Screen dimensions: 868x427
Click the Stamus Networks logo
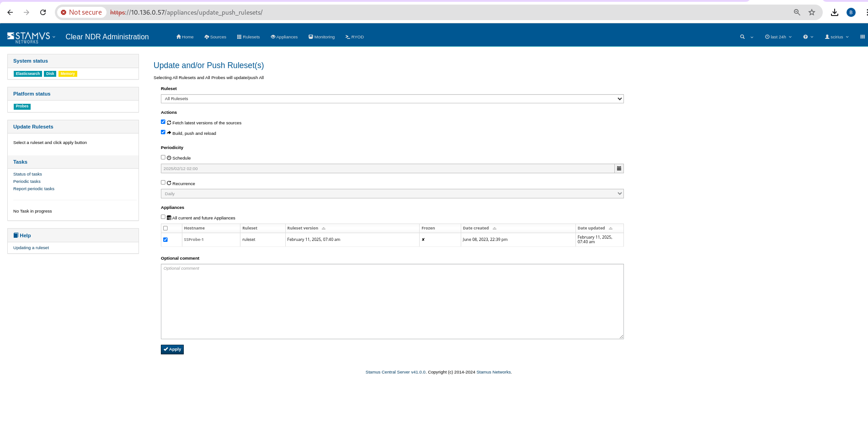pyautogui.click(x=28, y=37)
